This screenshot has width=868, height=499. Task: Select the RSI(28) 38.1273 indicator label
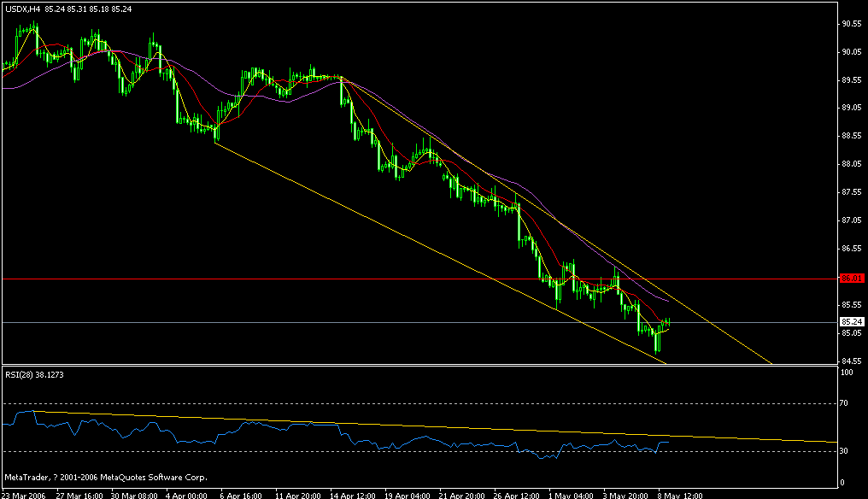pyautogui.click(x=34, y=374)
